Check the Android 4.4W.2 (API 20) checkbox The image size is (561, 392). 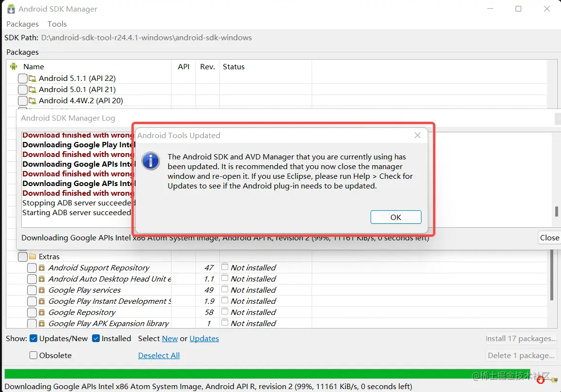pos(23,101)
